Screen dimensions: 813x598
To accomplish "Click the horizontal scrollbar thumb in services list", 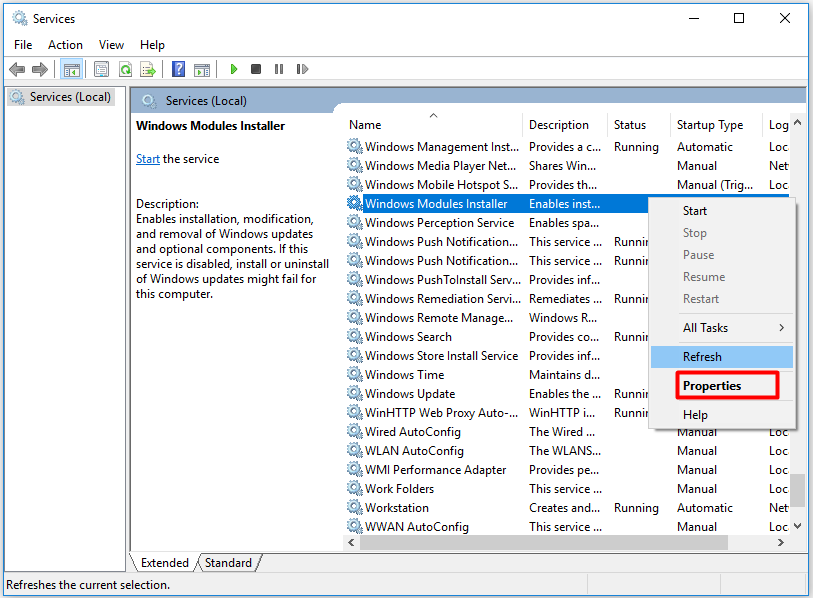I will click(544, 543).
